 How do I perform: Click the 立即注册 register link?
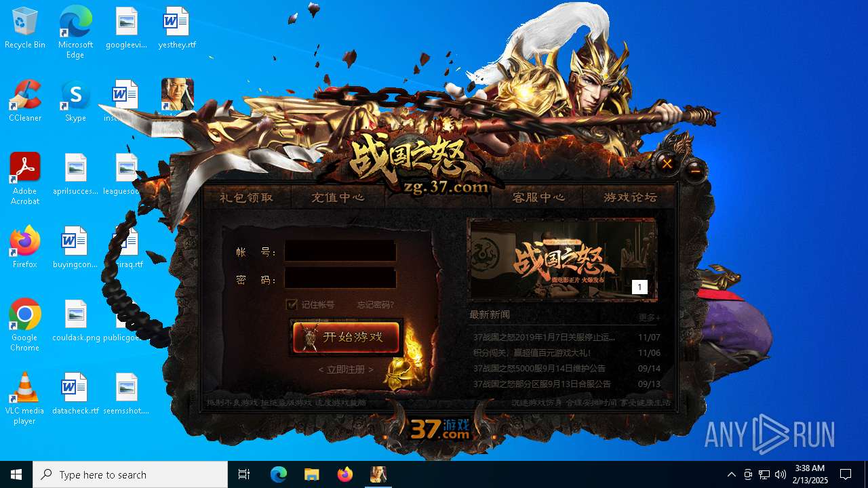(346, 369)
